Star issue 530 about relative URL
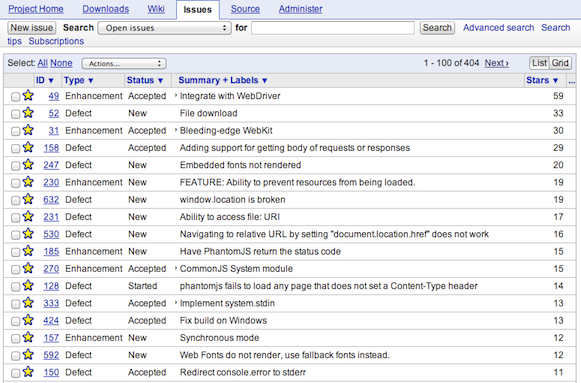This screenshot has width=581, height=383. (28, 234)
